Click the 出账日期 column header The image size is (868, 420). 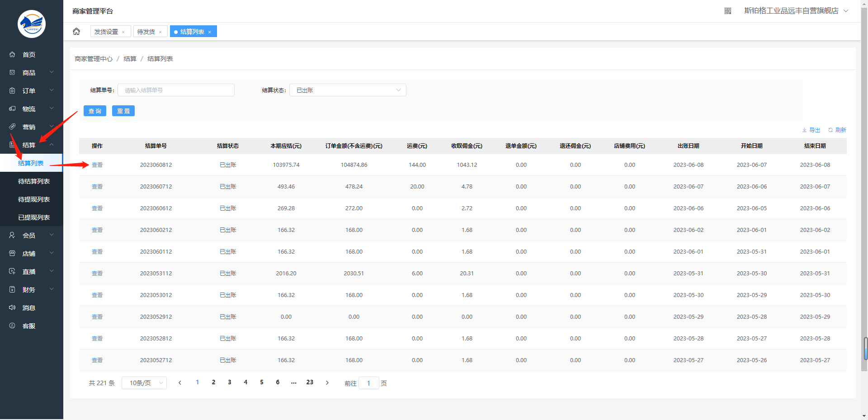(x=689, y=146)
